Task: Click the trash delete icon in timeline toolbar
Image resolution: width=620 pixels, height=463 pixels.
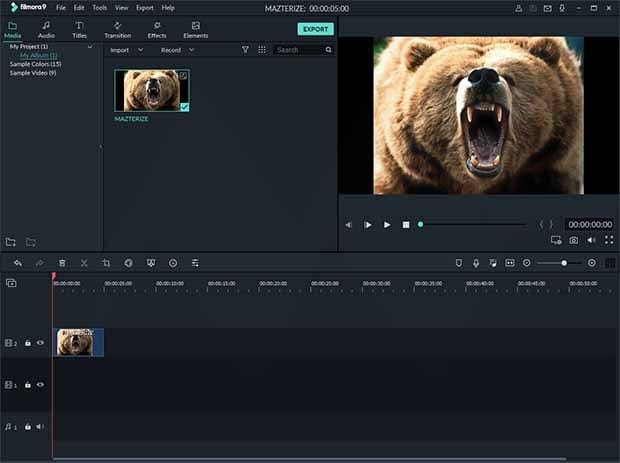Action: point(62,263)
